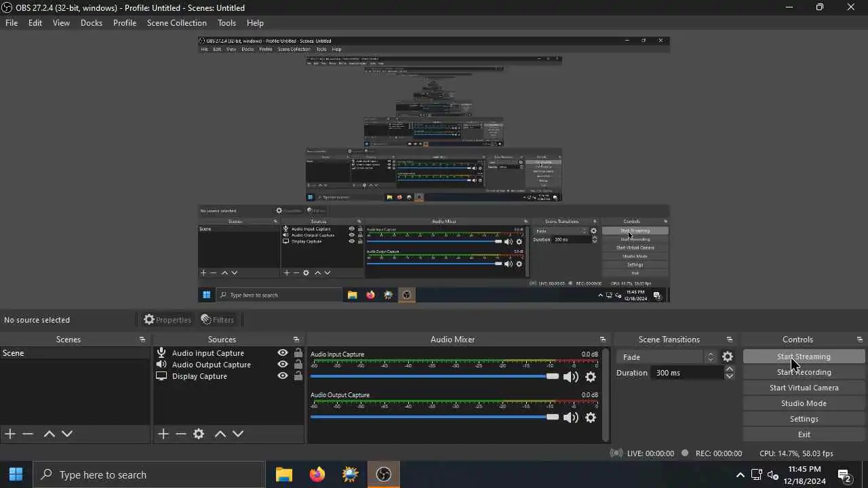The height and width of the screenshot is (488, 868).
Task: Enable Studio Mode
Action: click(x=804, y=403)
